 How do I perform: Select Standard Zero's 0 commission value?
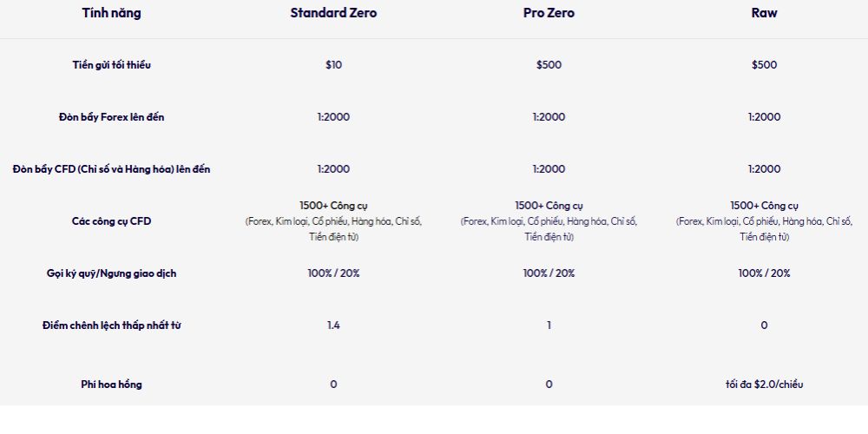(333, 384)
